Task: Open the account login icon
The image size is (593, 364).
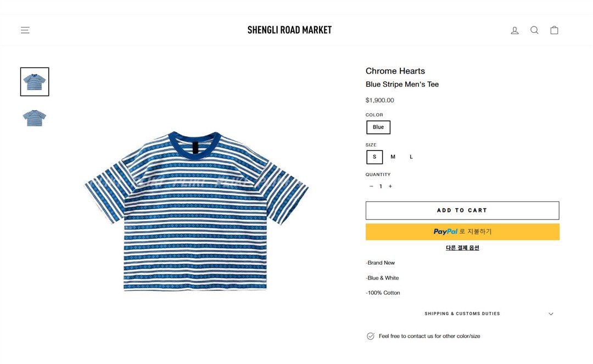Action: 514,30
